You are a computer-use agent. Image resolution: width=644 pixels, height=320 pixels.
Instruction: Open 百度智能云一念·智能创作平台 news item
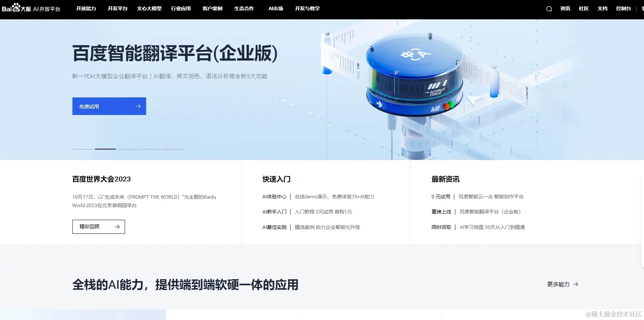pos(491,197)
